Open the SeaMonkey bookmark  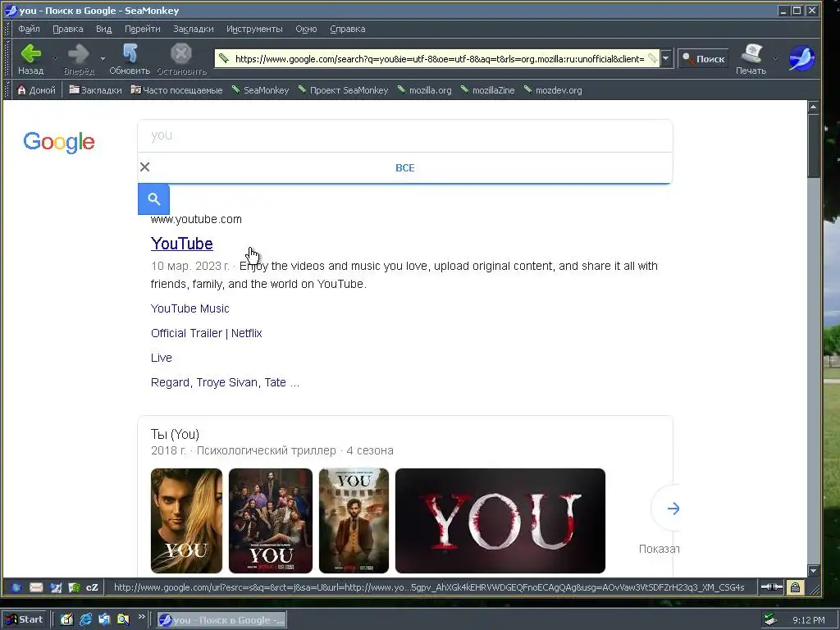(260, 90)
